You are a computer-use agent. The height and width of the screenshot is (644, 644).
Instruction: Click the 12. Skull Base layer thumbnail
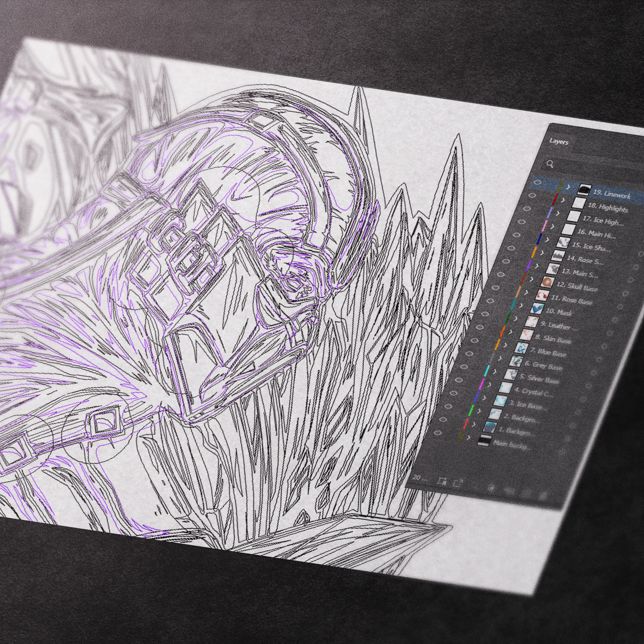point(548,282)
